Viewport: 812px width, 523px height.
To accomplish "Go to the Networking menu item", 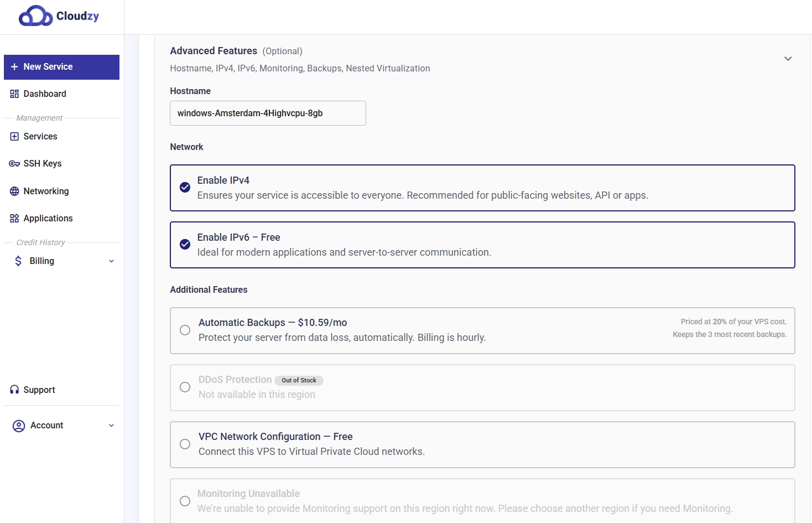I will point(46,191).
